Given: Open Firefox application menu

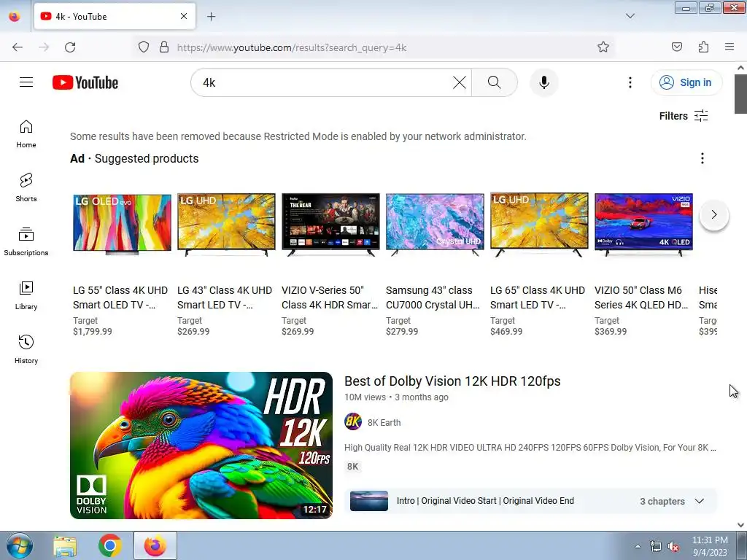Looking at the screenshot, I should coord(729,47).
